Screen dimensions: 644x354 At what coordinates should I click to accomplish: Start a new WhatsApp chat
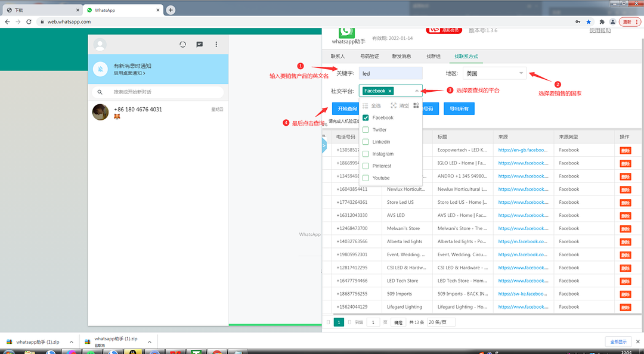(x=200, y=44)
